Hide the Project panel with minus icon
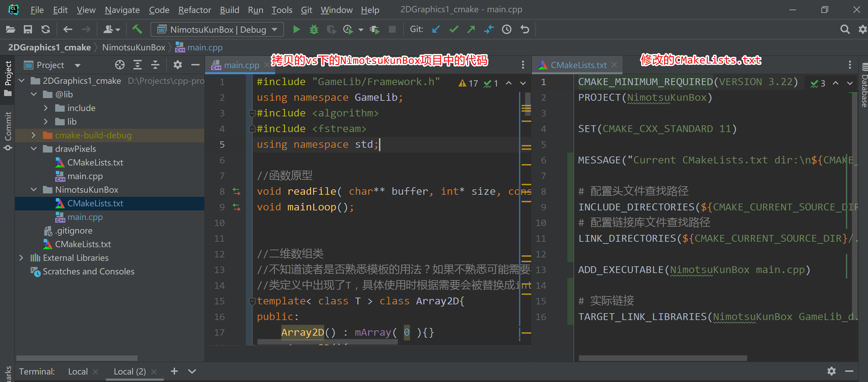This screenshot has width=868, height=382. (x=195, y=65)
